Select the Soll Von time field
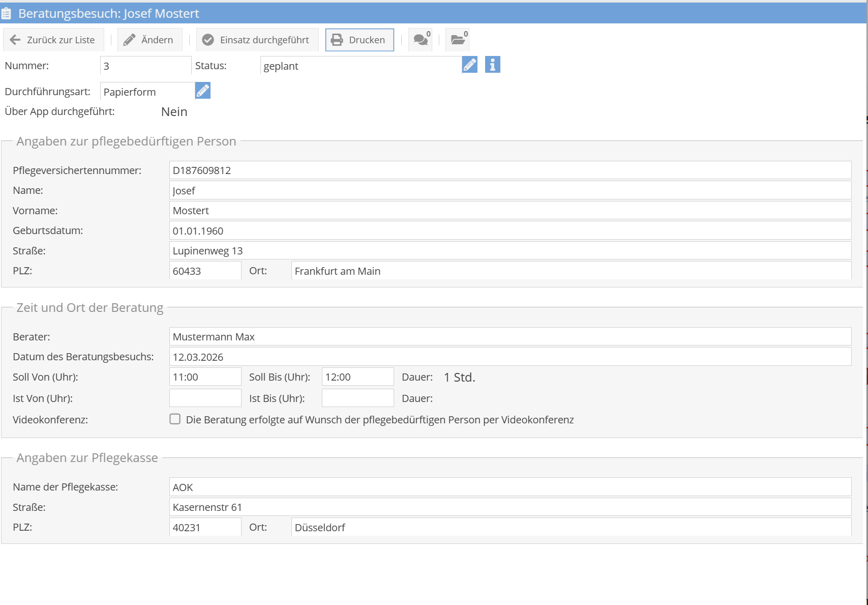Screen dimensions: 868x605 point(205,377)
